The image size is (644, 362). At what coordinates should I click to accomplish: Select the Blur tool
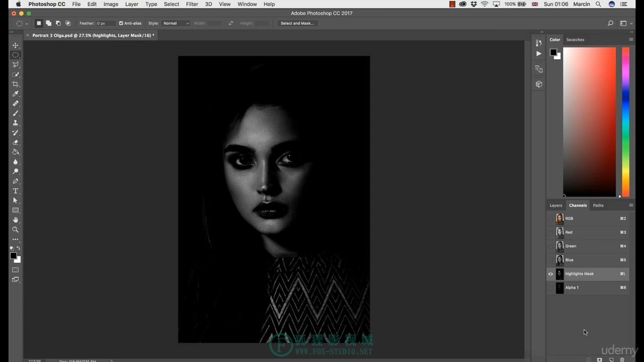click(x=16, y=162)
